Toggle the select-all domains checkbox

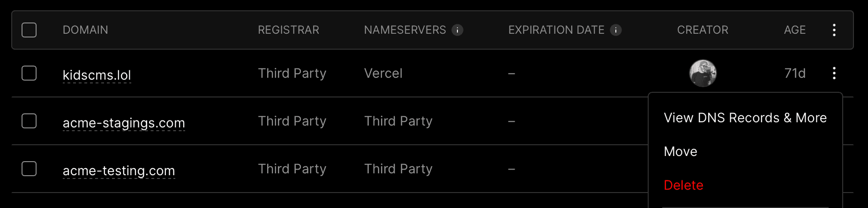coord(29,30)
